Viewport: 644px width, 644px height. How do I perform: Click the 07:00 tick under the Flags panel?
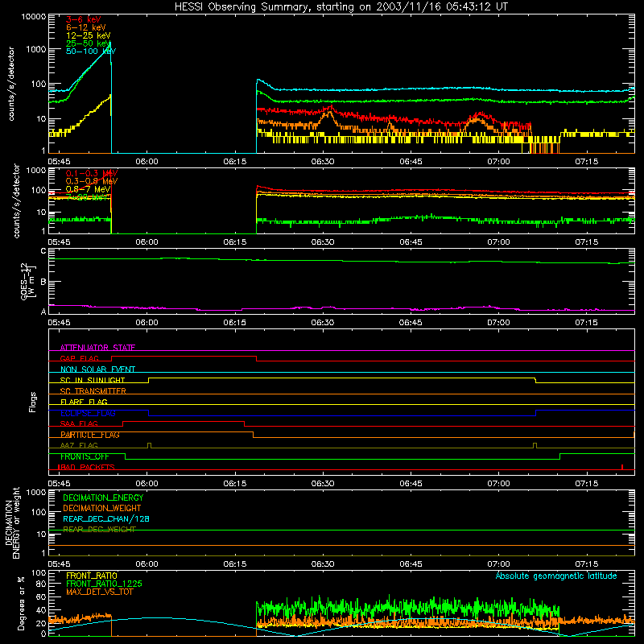tap(498, 484)
